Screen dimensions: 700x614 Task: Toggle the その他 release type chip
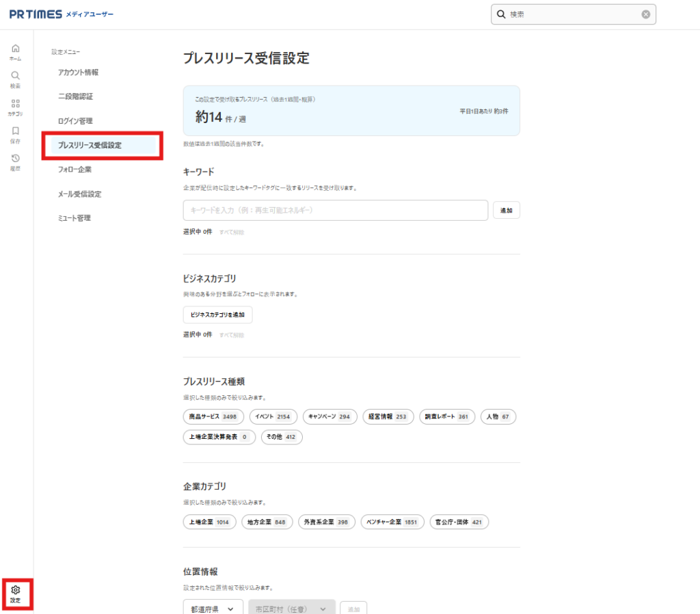click(x=282, y=437)
